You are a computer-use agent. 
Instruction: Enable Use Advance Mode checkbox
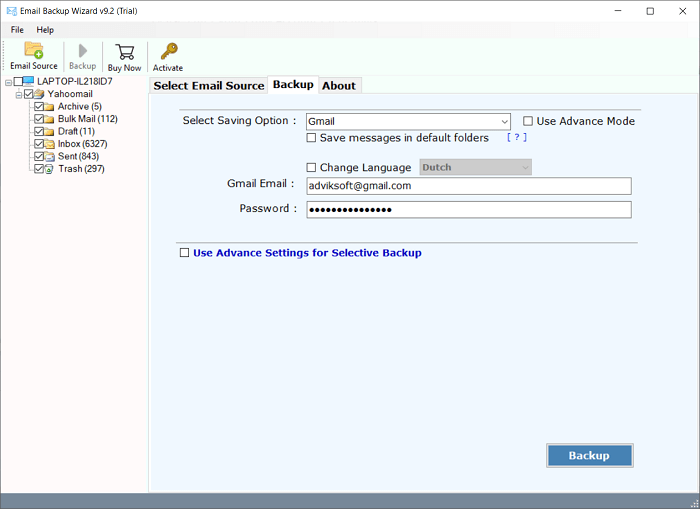point(528,121)
